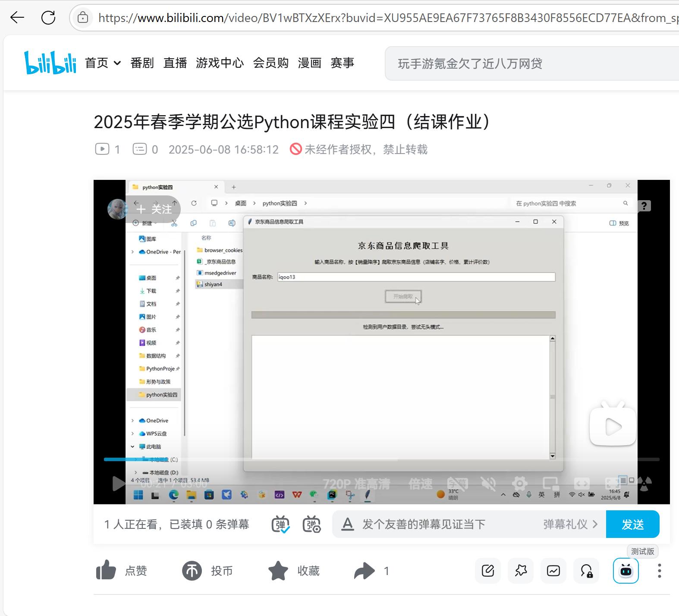679x616 pixels.
Task: Toggle wide screen mode
Action: point(582,484)
